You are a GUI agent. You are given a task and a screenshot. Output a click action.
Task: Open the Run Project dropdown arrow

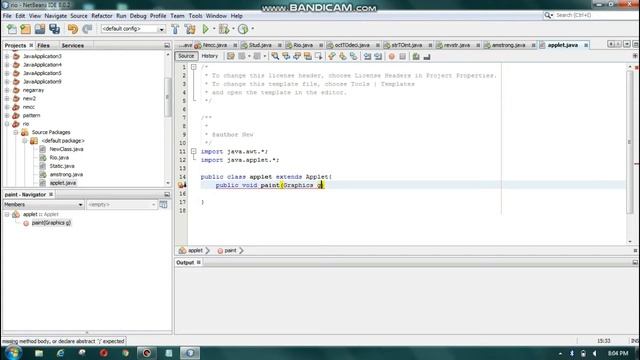(213, 29)
